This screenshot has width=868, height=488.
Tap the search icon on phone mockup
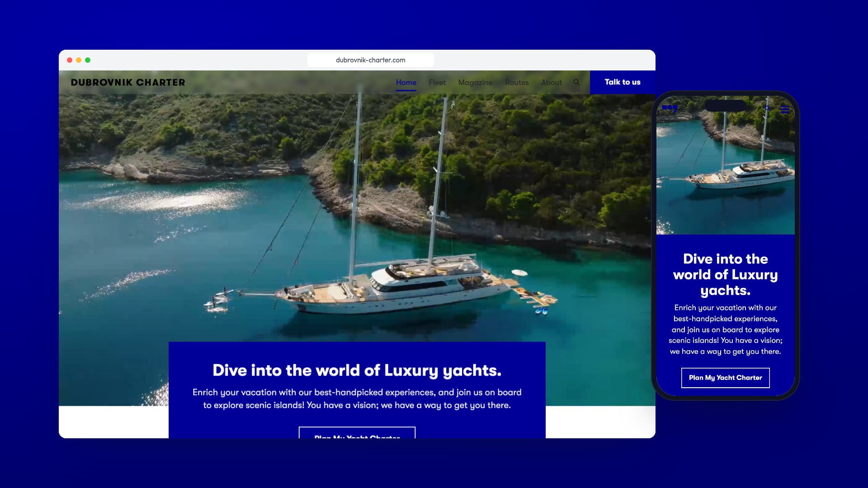click(767, 108)
